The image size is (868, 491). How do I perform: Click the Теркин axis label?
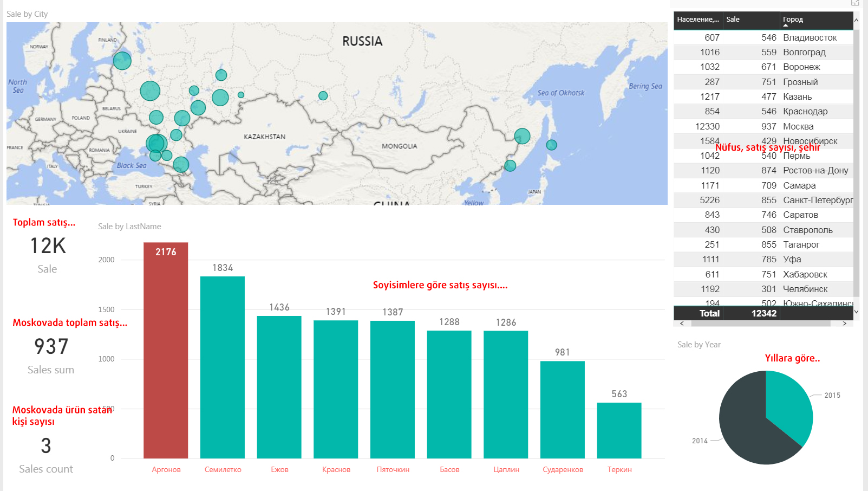click(x=619, y=469)
